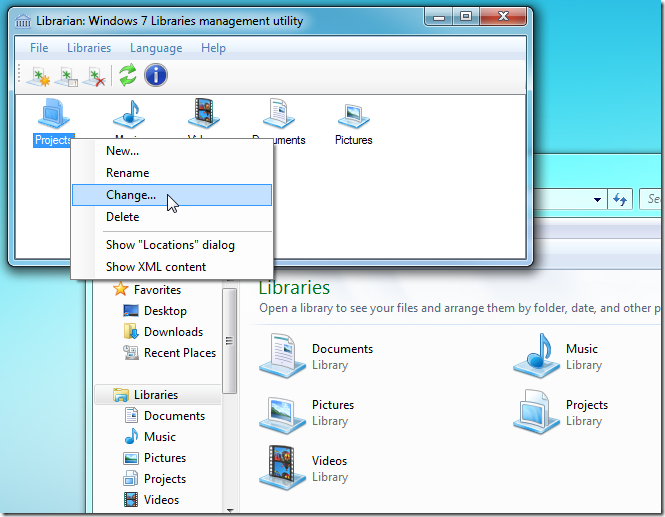The image size is (665, 517).
Task: Open Projects under Libraries in sidebar
Action: click(155, 479)
